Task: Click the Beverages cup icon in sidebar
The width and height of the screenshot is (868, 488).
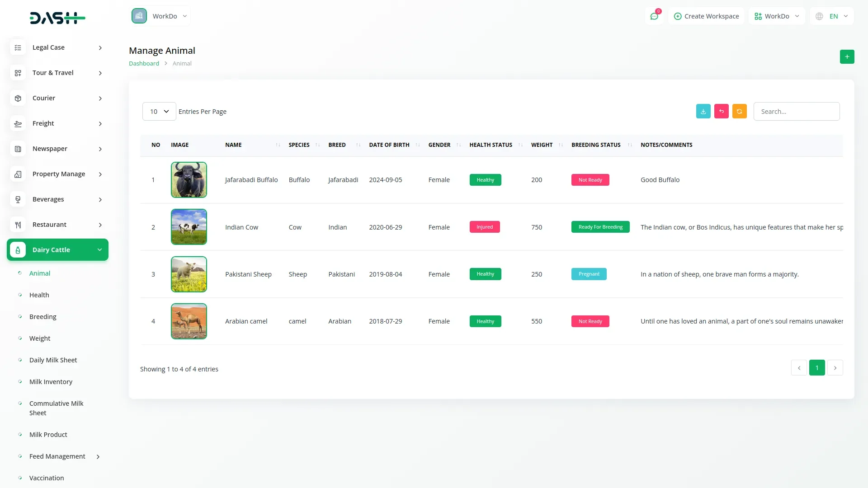Action: tap(18, 199)
